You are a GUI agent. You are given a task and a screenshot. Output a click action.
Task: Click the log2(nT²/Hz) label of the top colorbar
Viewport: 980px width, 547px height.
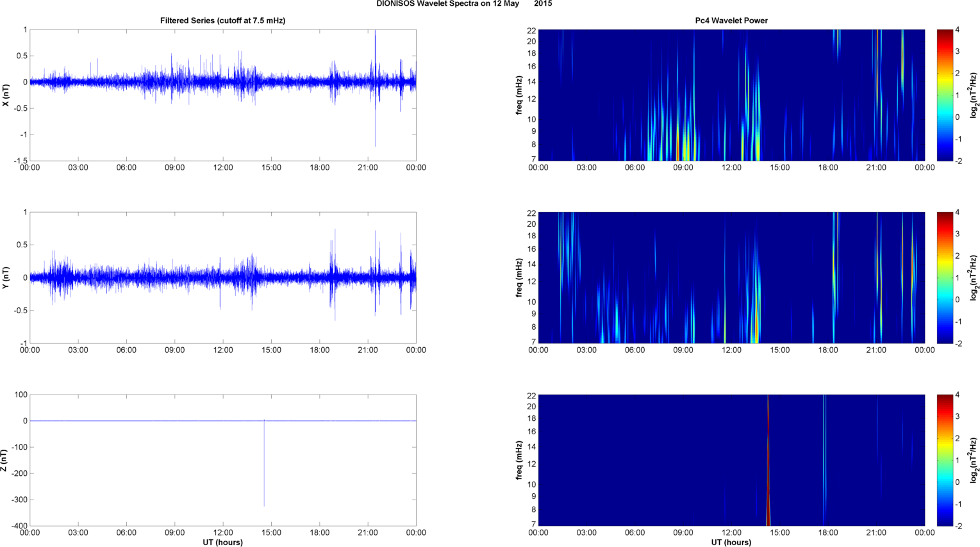click(974, 95)
